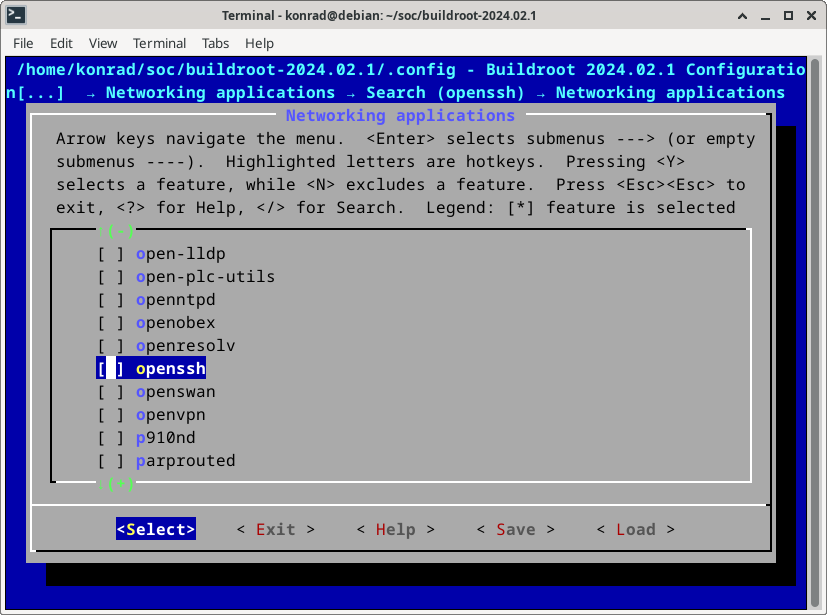Click the < Exit > button
This screenshot has width=827, height=615.
276,529
